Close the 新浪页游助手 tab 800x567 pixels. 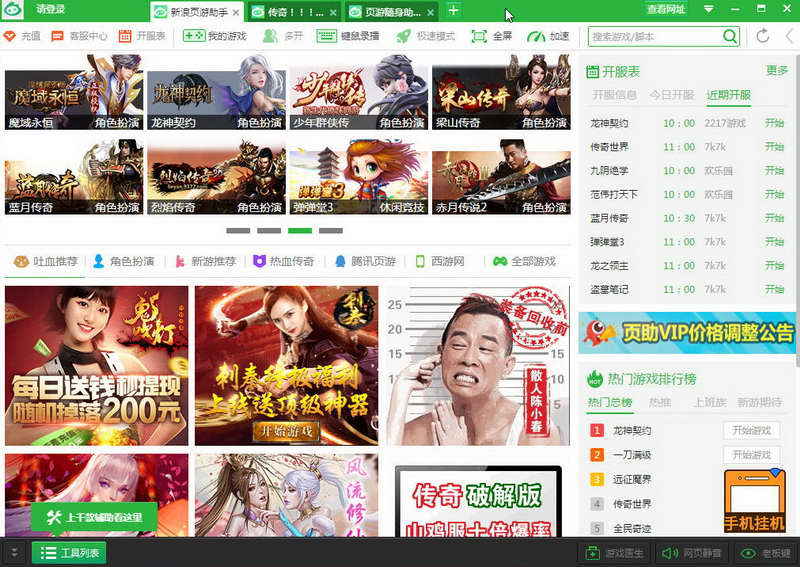[236, 12]
